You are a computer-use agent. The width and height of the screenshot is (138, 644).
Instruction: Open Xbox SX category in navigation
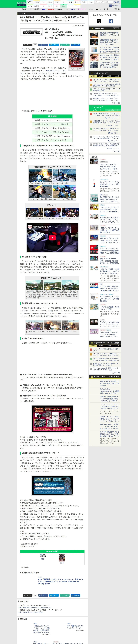60,9
